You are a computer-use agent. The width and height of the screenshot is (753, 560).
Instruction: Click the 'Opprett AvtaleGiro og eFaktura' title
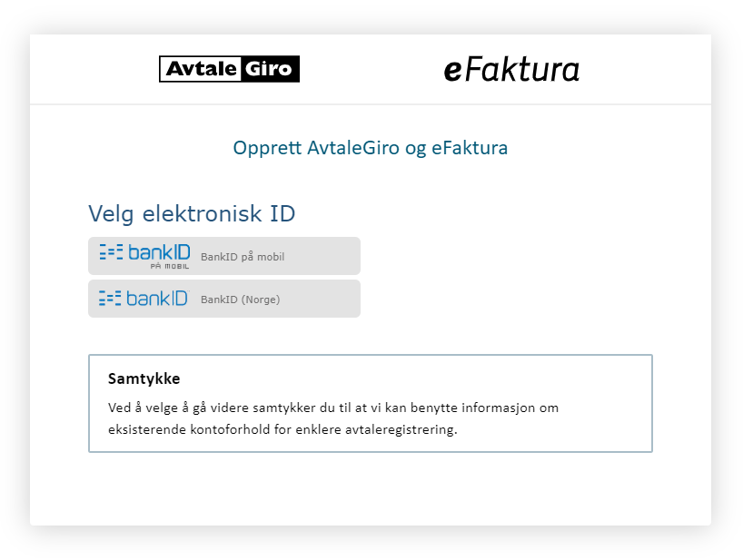(371, 148)
